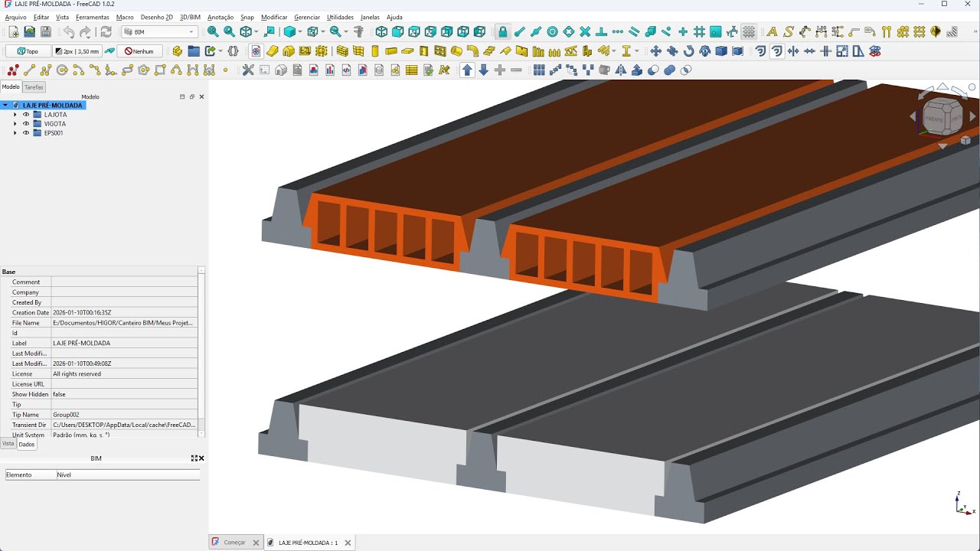
Task: Open the Arquivo menu
Action: (x=15, y=17)
